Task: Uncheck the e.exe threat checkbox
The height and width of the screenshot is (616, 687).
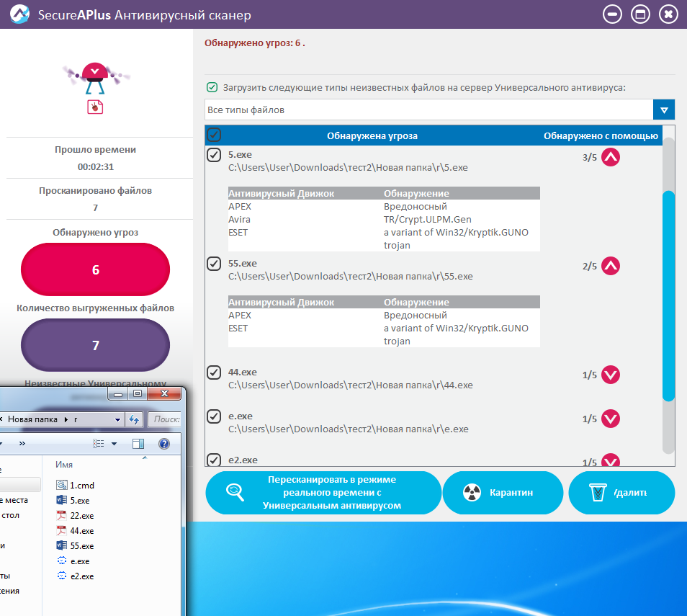Action: coord(214,416)
